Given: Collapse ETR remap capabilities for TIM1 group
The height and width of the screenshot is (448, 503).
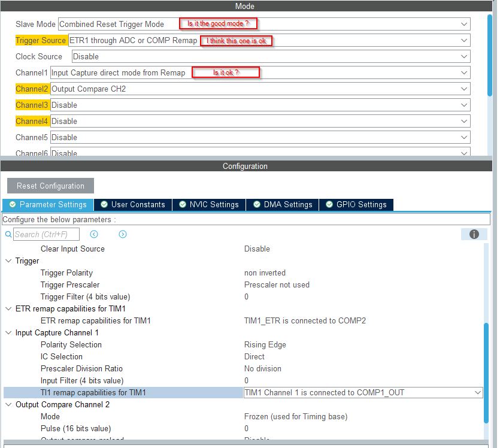Looking at the screenshot, I should pos(8,308).
